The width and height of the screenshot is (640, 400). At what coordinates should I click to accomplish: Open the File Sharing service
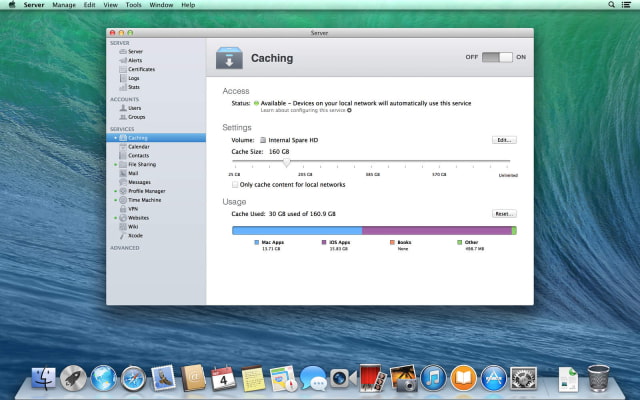(x=141, y=164)
